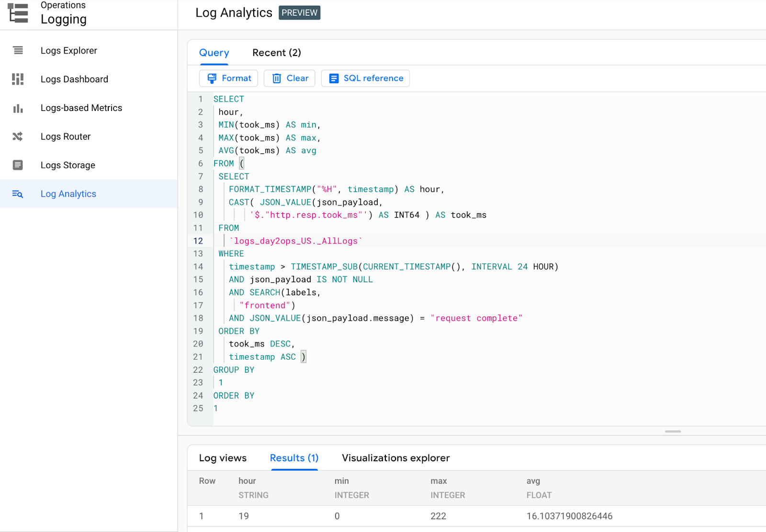Click the Format paint roller icon

(212, 78)
